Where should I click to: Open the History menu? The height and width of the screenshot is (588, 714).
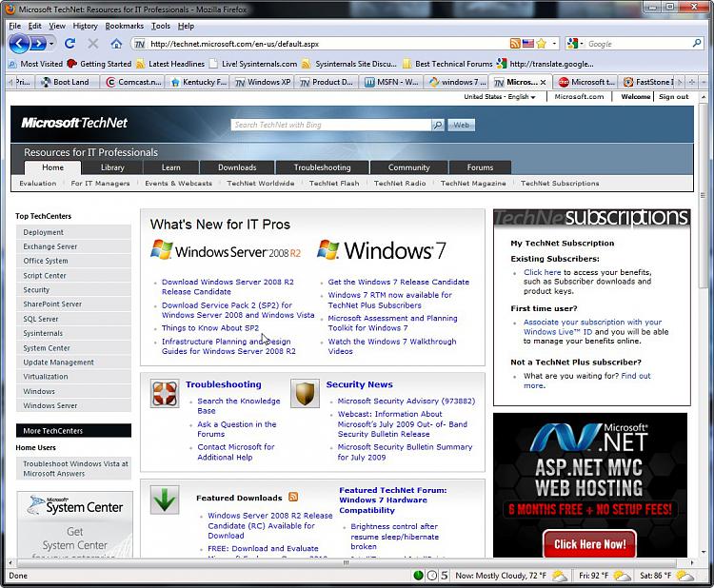(85, 26)
